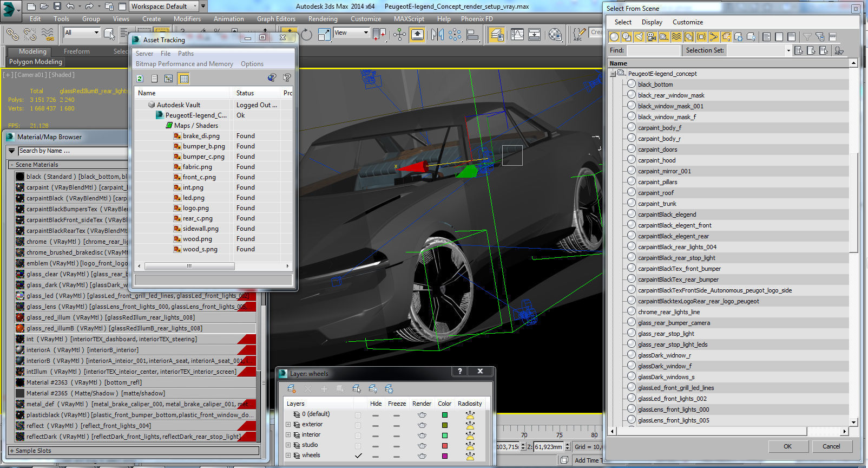Viewport: 868px width, 468px height.
Task: Open the Manage Layers toolbar icon
Action: (496, 35)
